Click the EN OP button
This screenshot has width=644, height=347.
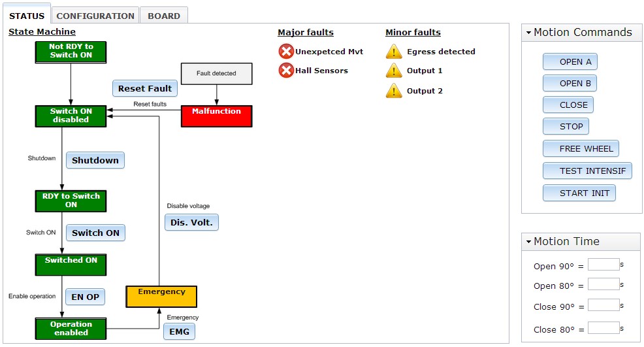pos(85,297)
